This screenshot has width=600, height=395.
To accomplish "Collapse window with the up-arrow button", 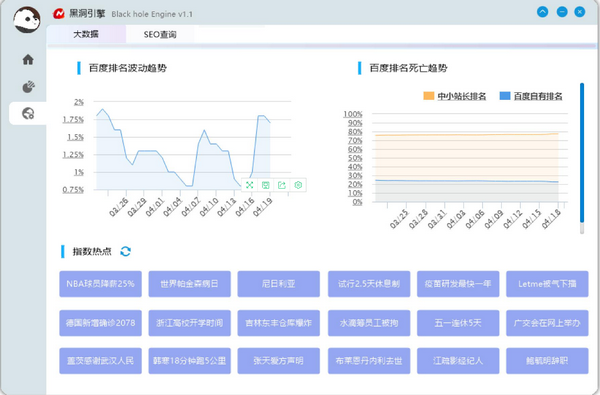I will click(x=543, y=12).
